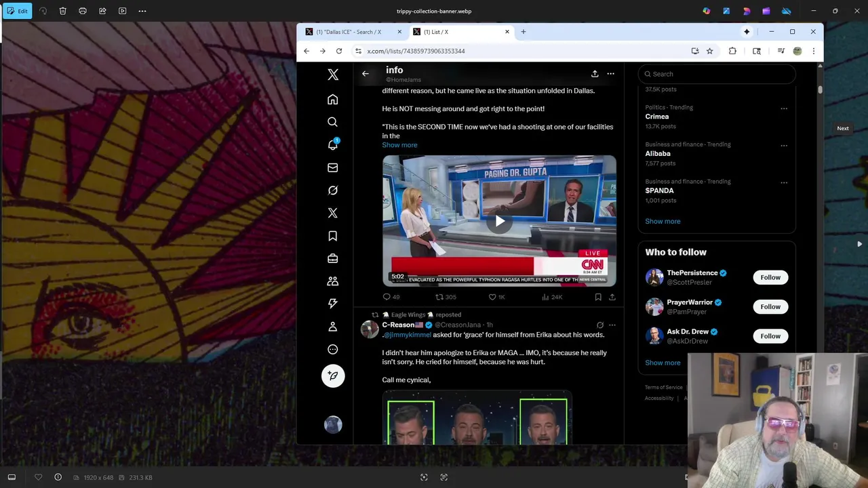868x488 pixels.
Task: Click the Edit button in Photos
Action: click(17, 11)
